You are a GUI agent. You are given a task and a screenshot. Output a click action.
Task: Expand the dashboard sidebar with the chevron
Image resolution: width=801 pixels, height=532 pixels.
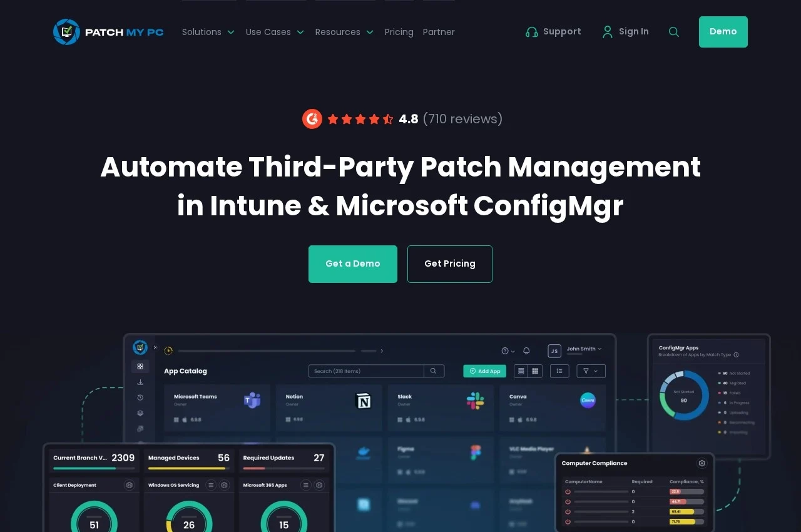click(x=155, y=348)
